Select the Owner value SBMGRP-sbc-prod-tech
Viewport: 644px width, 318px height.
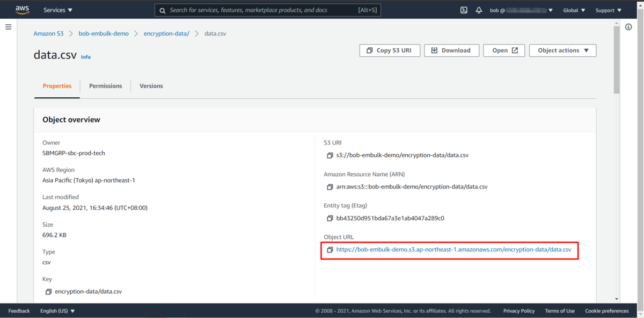pos(74,153)
